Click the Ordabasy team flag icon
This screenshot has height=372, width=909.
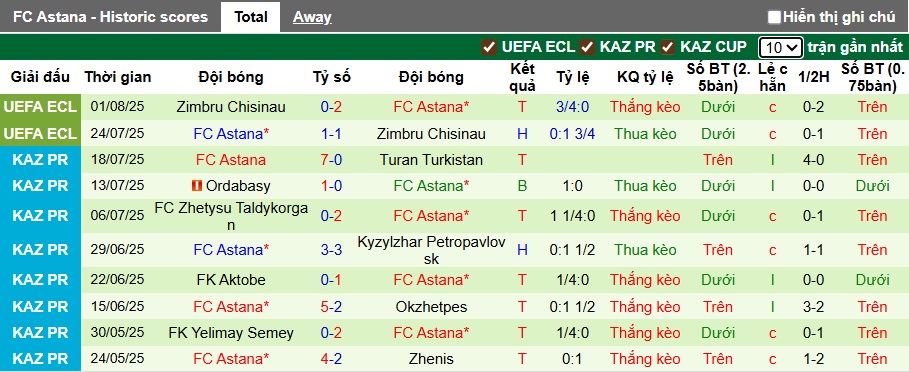point(197,186)
